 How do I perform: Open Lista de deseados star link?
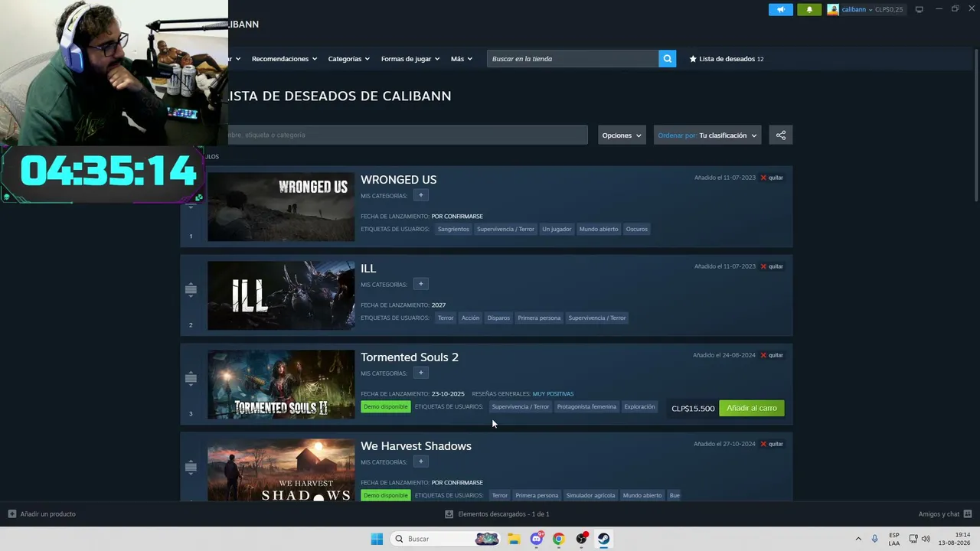tap(726, 59)
